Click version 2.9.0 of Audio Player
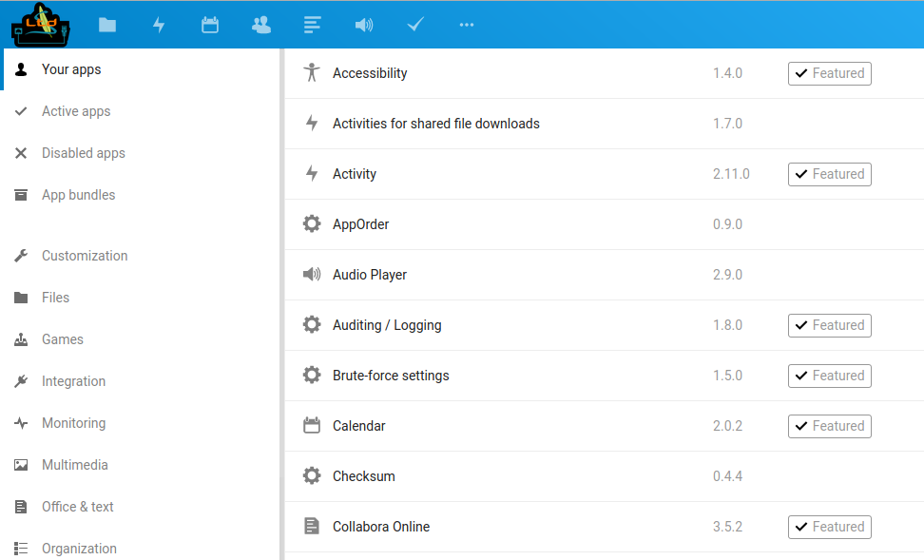Image resolution: width=924 pixels, height=560 pixels. coord(727,275)
